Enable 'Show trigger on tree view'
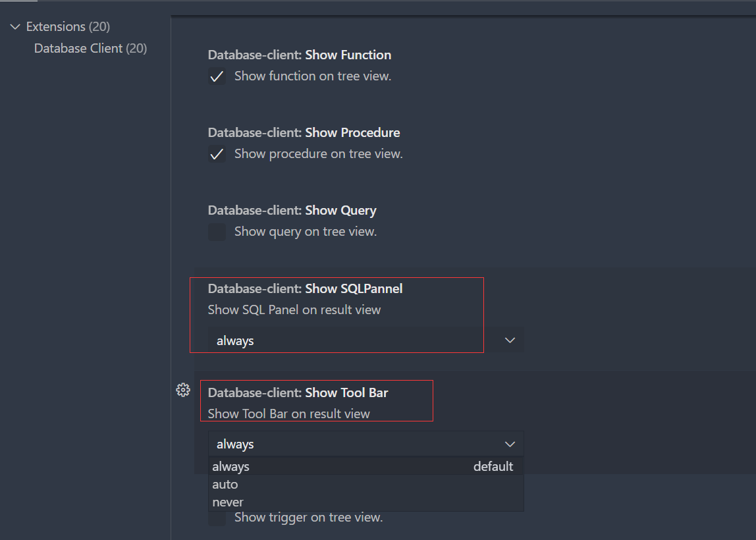756x540 pixels. 217,518
